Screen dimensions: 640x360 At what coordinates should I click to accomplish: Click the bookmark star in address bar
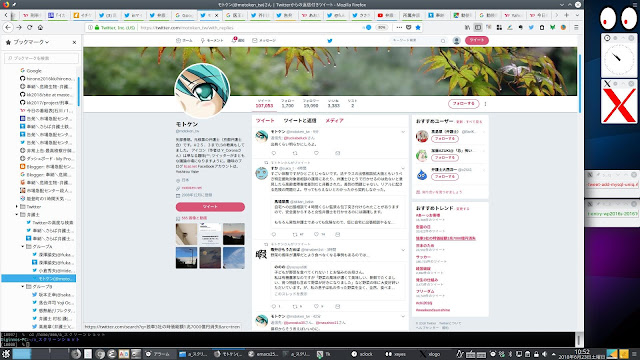418,27
